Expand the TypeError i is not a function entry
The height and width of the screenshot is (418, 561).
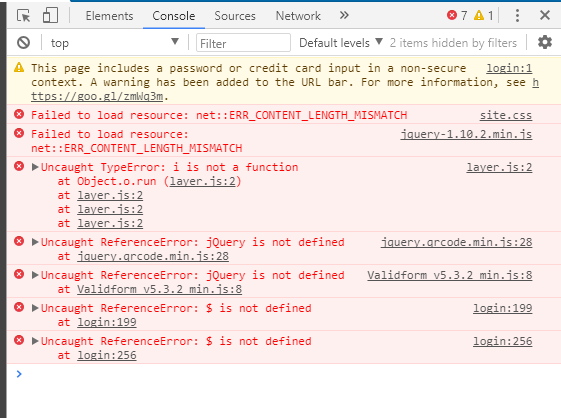pos(35,167)
